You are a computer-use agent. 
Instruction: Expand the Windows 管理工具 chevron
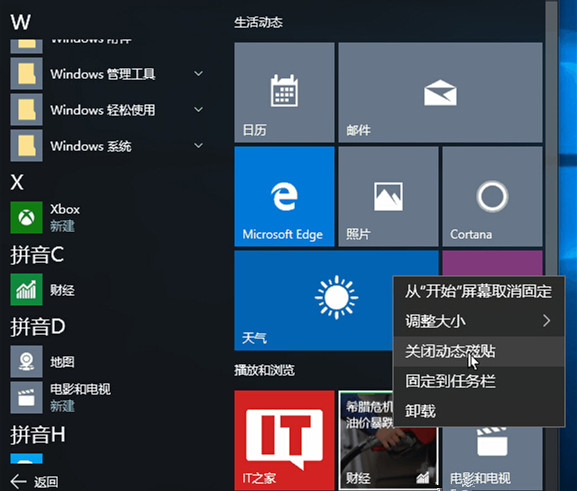tap(198, 74)
